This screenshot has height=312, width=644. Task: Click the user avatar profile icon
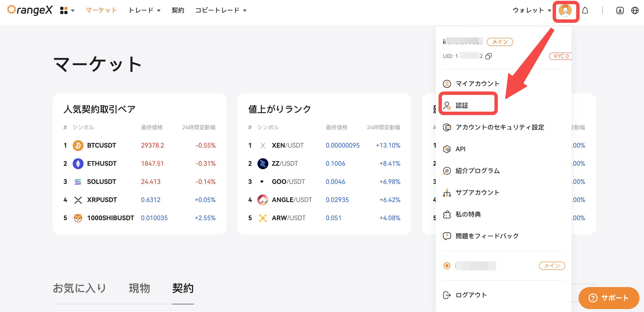[x=565, y=11]
